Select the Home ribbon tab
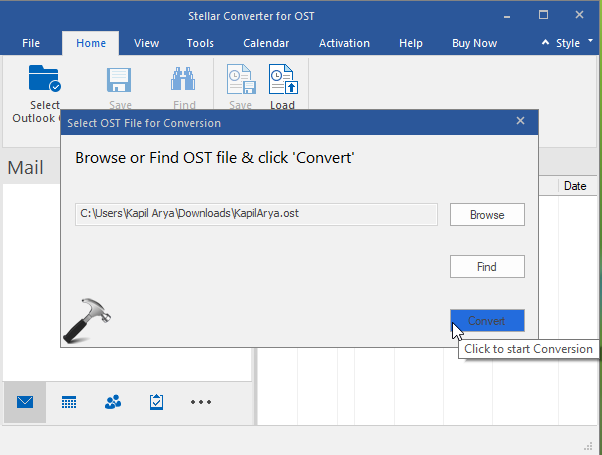This screenshot has width=602, height=455. pos(91,43)
